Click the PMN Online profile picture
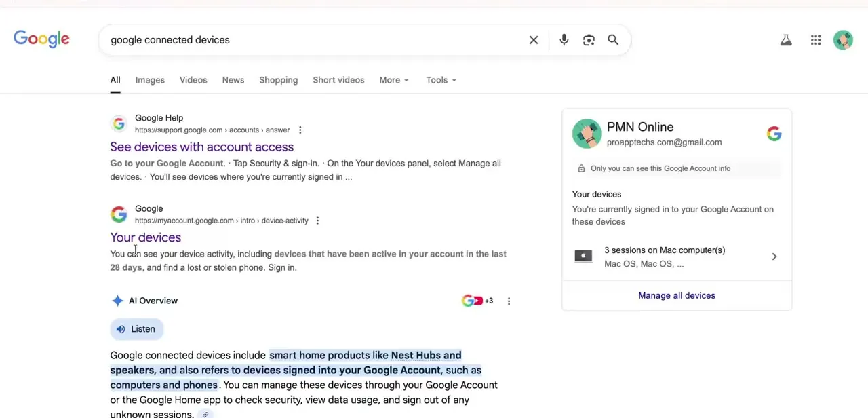This screenshot has width=868, height=418. tap(587, 134)
